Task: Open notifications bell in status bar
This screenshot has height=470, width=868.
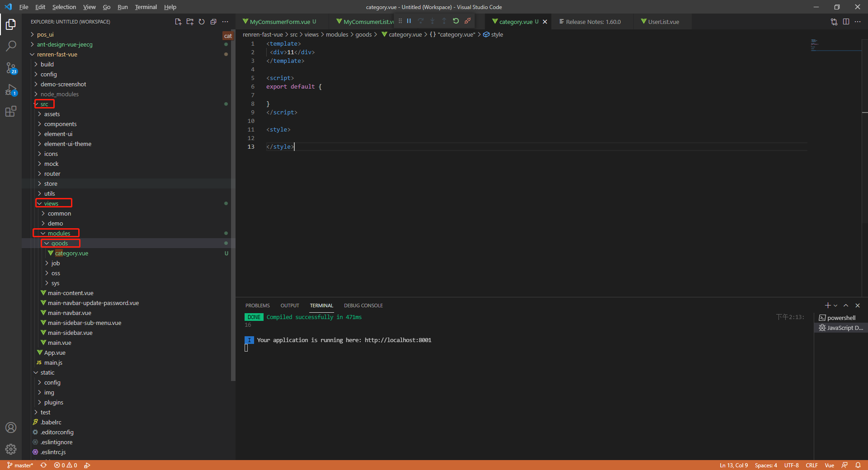Action: click(858, 465)
